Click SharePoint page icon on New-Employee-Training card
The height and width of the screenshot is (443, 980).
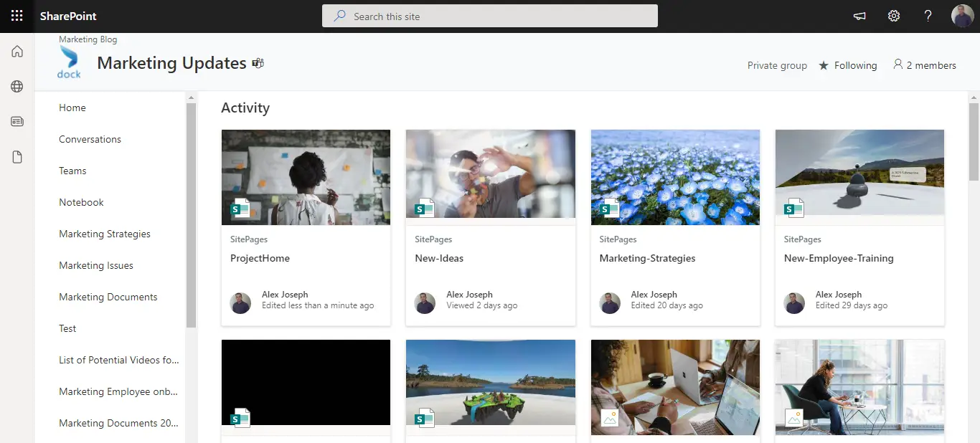click(x=793, y=209)
